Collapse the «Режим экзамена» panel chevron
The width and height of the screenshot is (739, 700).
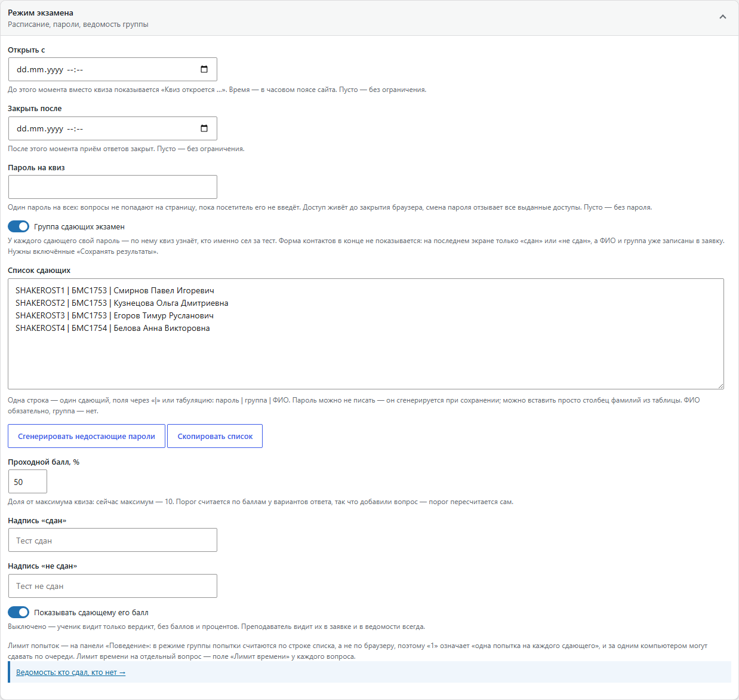(722, 17)
